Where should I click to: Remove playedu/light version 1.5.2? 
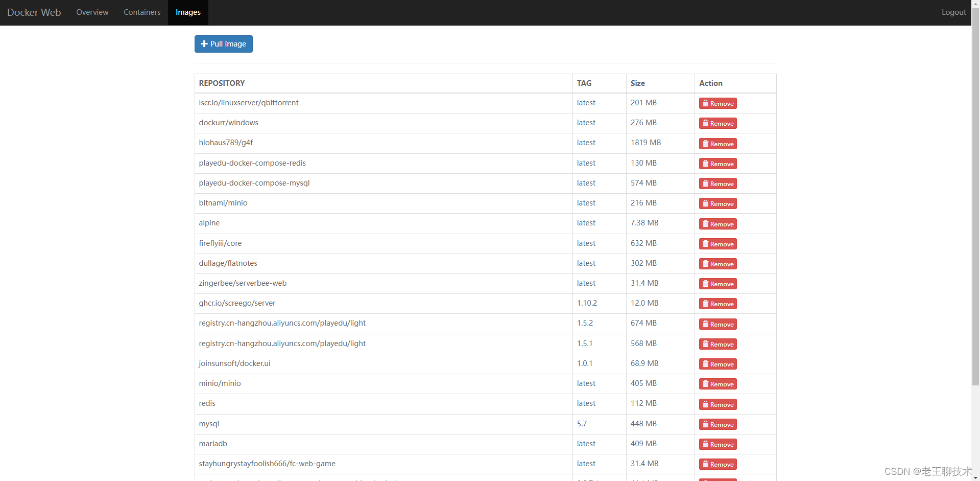click(x=718, y=324)
